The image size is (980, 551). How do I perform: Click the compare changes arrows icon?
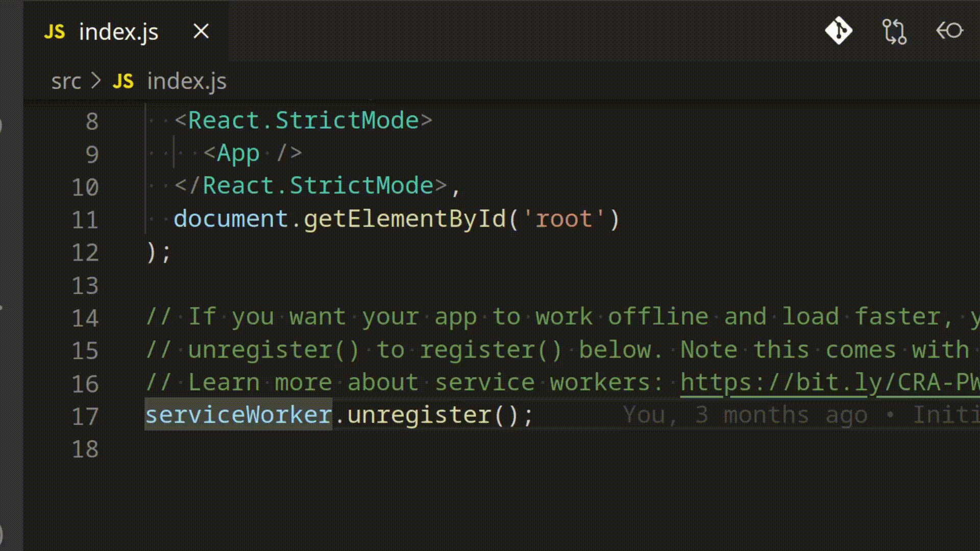tap(894, 31)
